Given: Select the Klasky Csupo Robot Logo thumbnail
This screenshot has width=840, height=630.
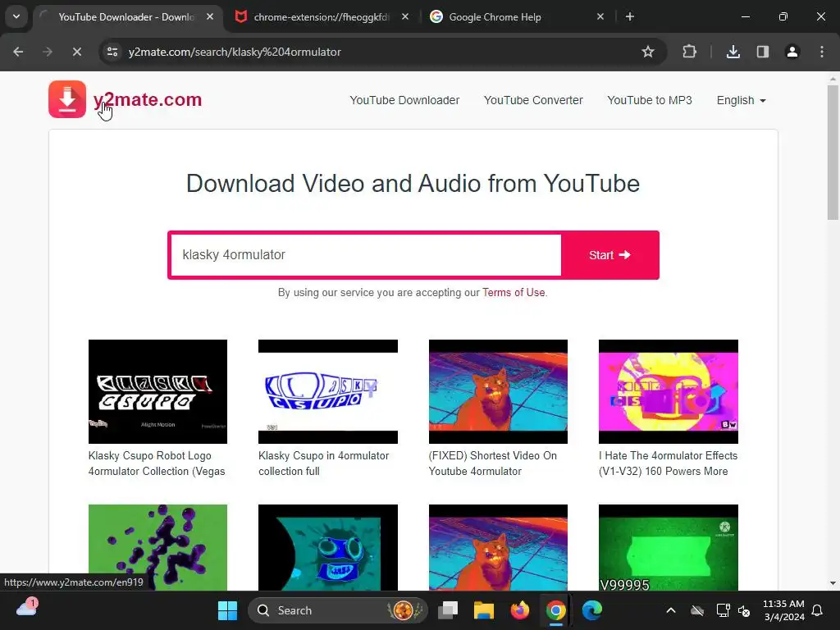Looking at the screenshot, I should [157, 391].
